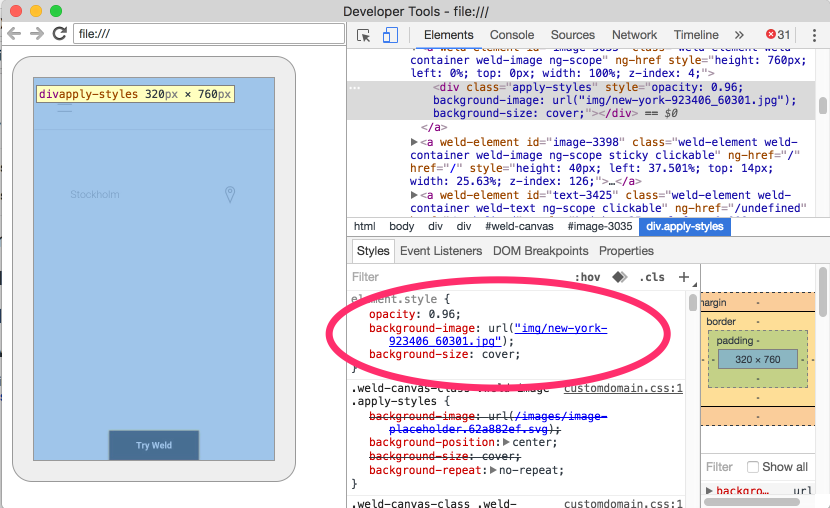Click the map pin icon near Stockholm

pos(229,194)
